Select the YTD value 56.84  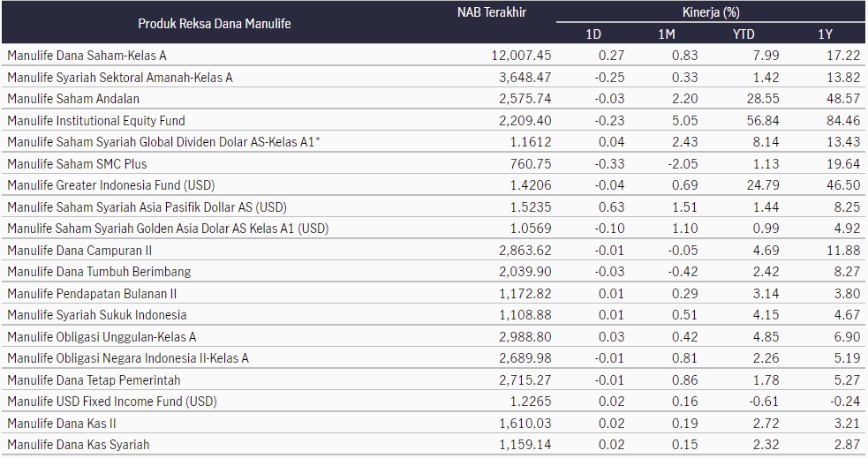coord(763,121)
